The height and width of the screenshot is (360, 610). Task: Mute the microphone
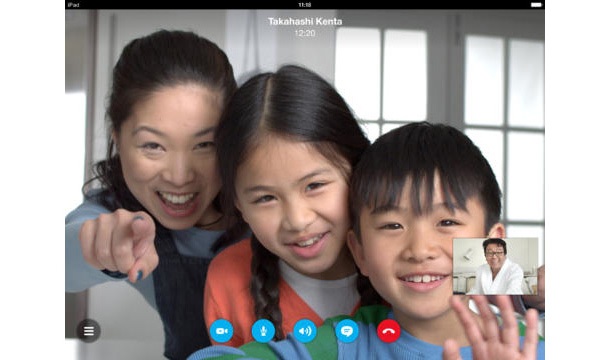(263, 331)
